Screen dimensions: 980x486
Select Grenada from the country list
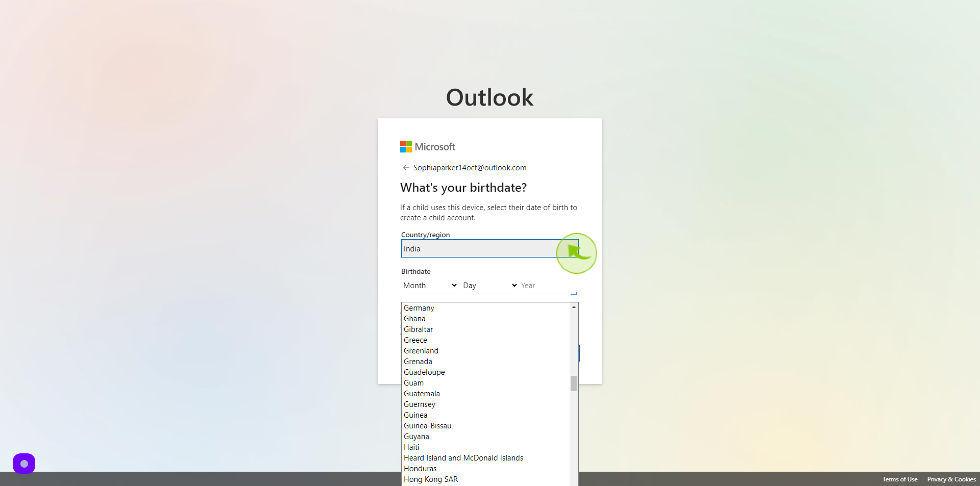pyautogui.click(x=485, y=362)
